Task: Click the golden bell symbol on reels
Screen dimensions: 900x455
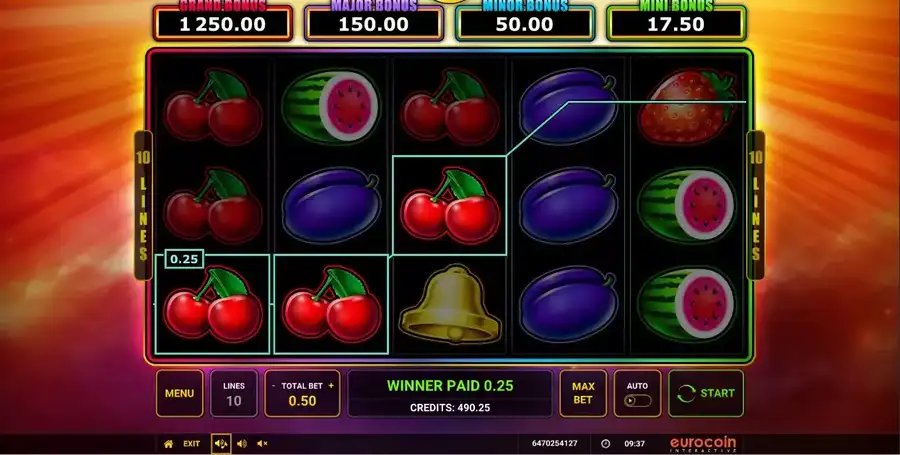Action: pyautogui.click(x=451, y=304)
